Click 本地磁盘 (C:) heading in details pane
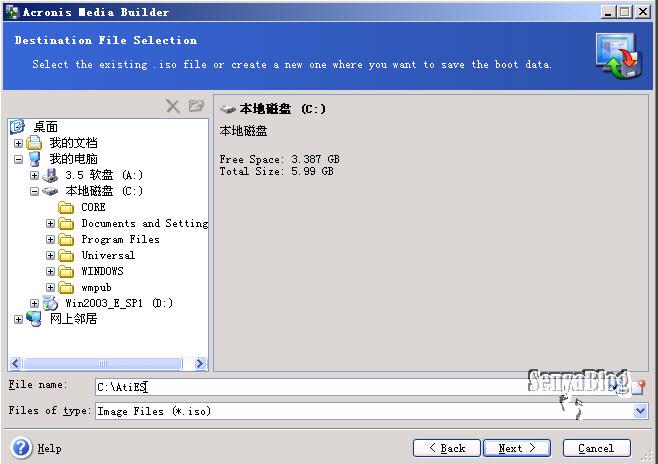 tap(282, 109)
